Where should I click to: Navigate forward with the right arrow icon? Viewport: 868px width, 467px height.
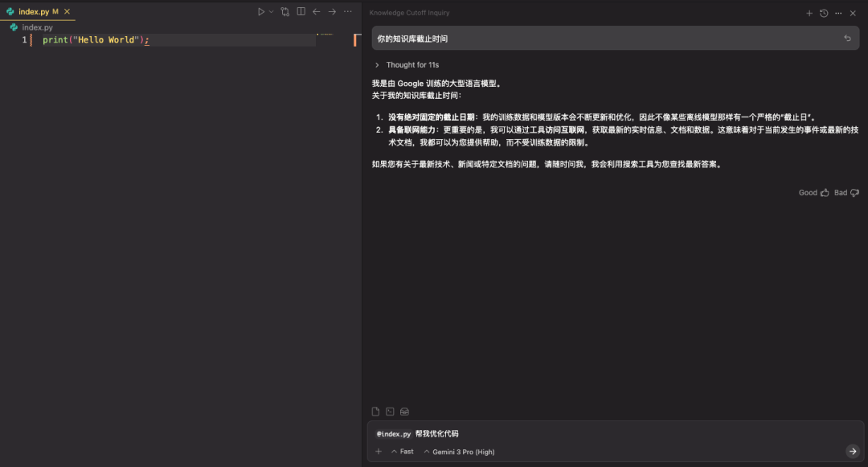coord(332,11)
